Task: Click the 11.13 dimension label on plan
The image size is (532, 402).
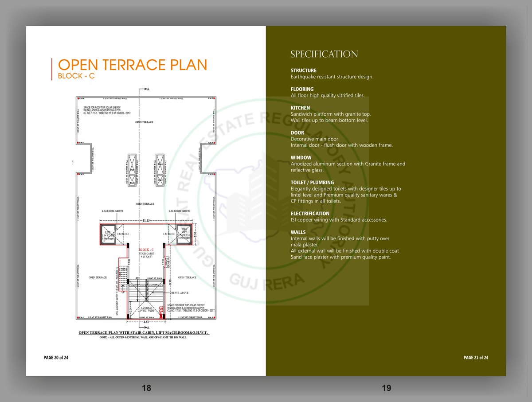Action: [x=146, y=220]
